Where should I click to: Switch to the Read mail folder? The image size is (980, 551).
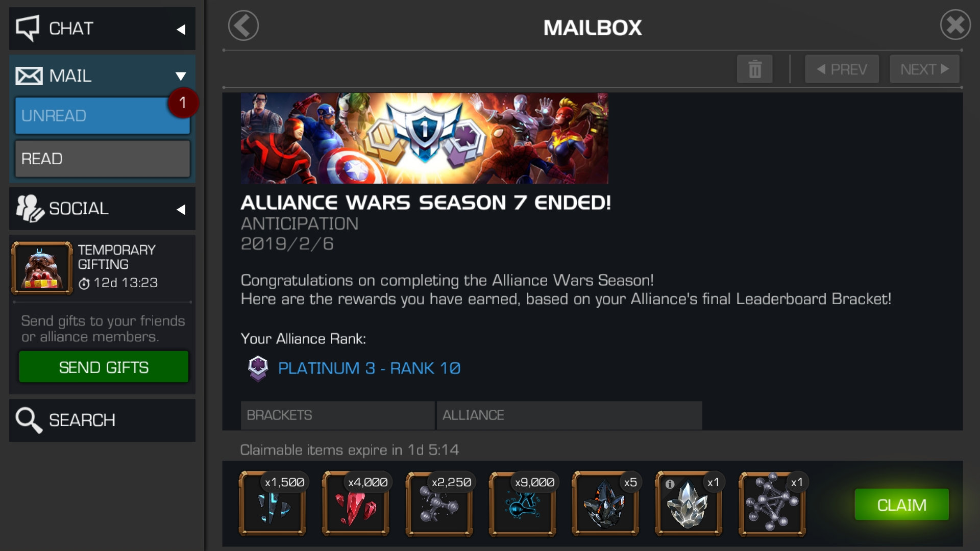102,159
